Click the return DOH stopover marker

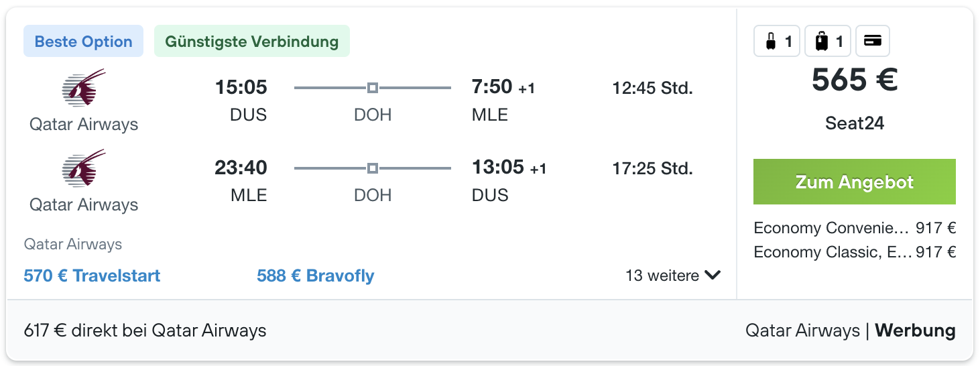[373, 168]
